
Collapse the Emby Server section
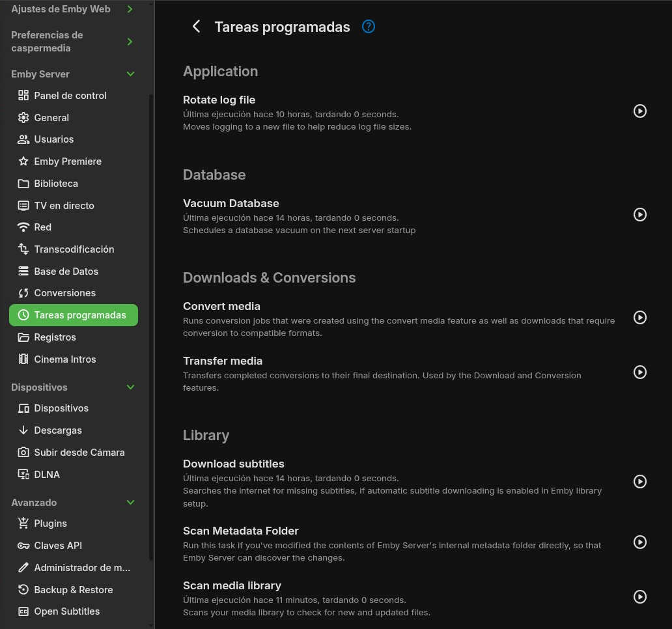coord(130,74)
